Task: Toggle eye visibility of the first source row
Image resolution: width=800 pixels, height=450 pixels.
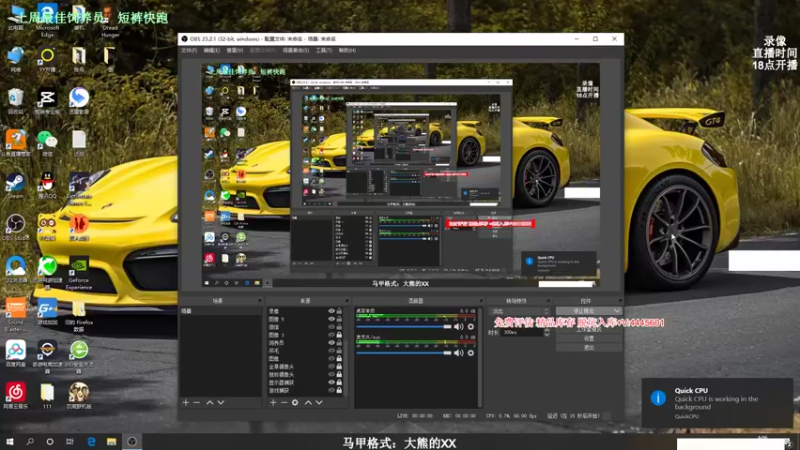Action: coord(331,311)
